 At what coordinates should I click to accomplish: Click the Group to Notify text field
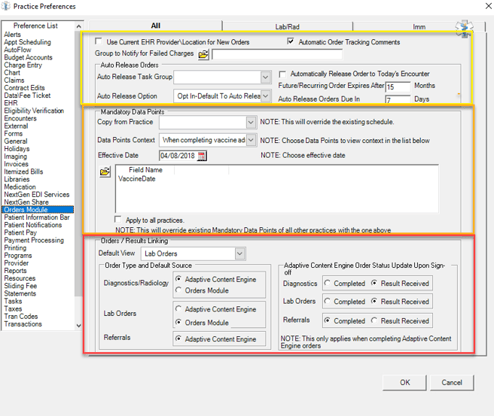[277, 54]
